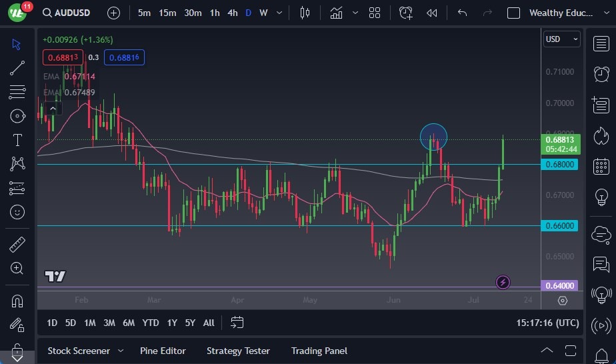Switch to the D daily timeframe
This screenshot has width=616, height=364.
pyautogui.click(x=249, y=13)
